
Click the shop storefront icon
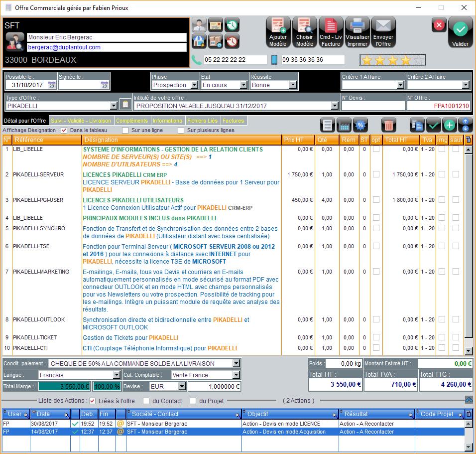[199, 41]
